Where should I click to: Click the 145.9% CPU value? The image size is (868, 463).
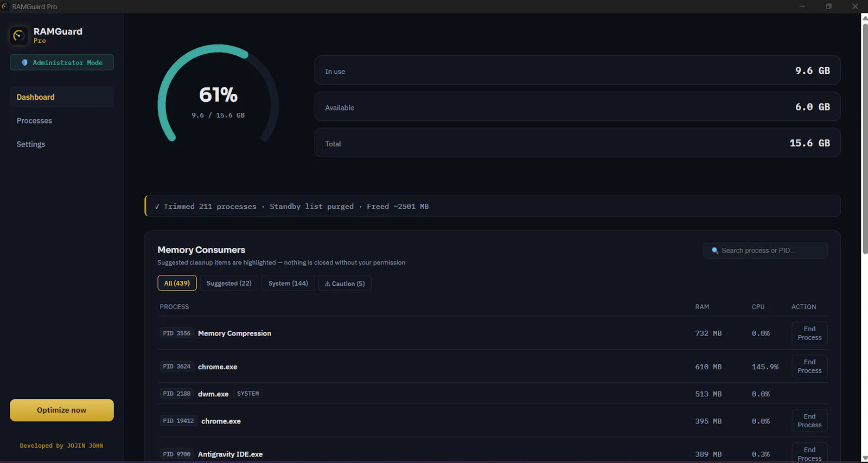click(x=765, y=367)
